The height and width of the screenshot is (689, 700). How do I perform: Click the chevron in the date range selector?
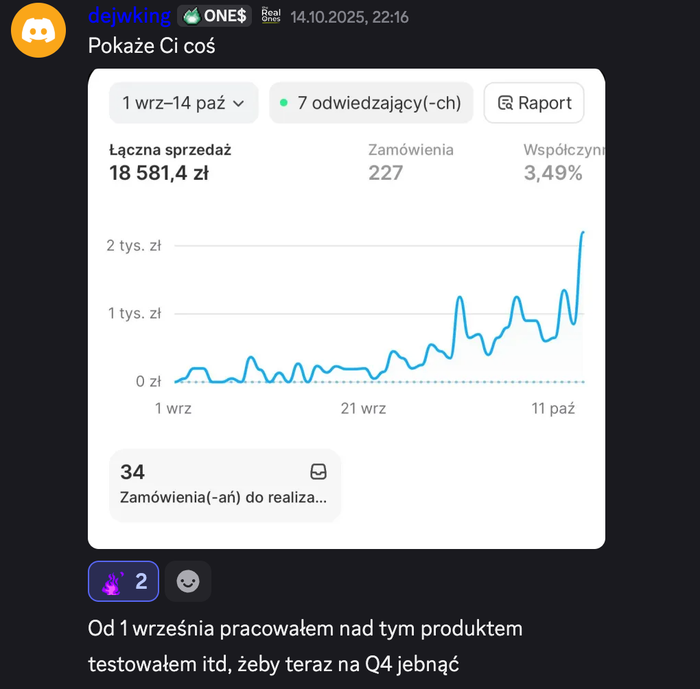coord(238,103)
